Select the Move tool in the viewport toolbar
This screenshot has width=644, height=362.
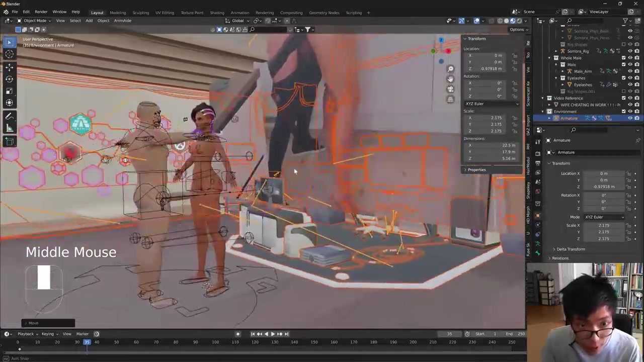click(x=9, y=67)
